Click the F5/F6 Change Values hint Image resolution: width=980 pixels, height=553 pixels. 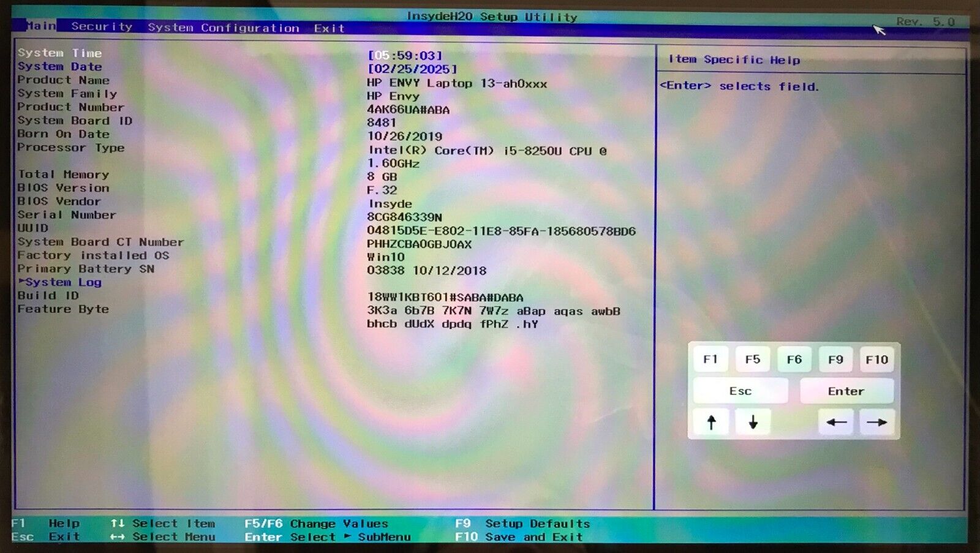click(x=316, y=524)
